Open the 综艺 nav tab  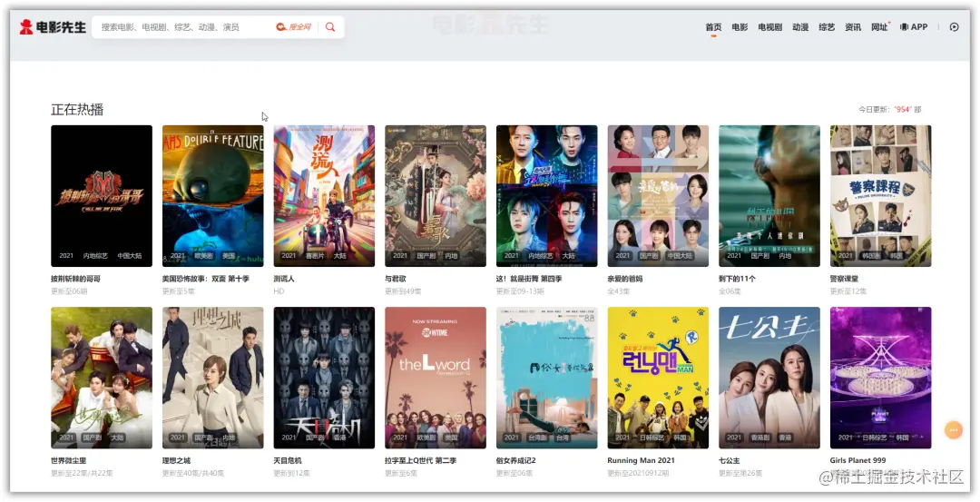point(827,27)
